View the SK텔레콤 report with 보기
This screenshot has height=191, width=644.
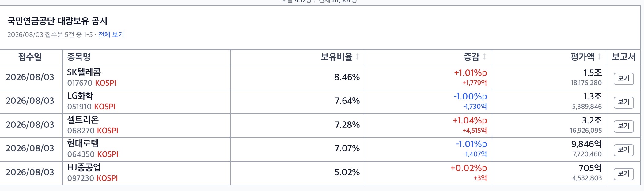click(623, 79)
